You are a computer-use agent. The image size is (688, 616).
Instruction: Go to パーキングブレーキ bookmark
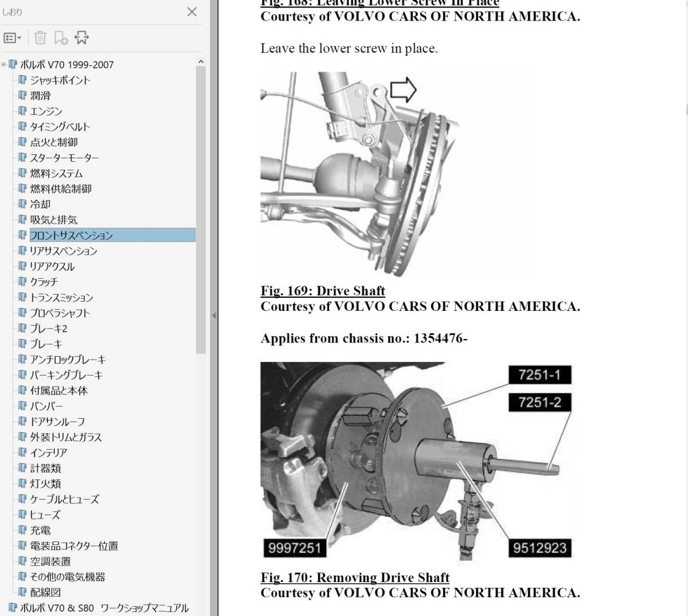click(66, 375)
